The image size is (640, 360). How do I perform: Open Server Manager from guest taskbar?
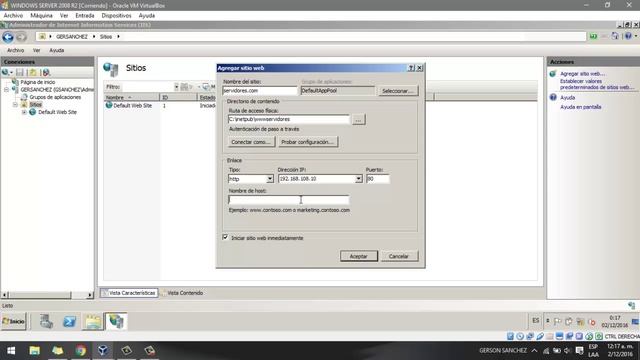click(x=46, y=322)
